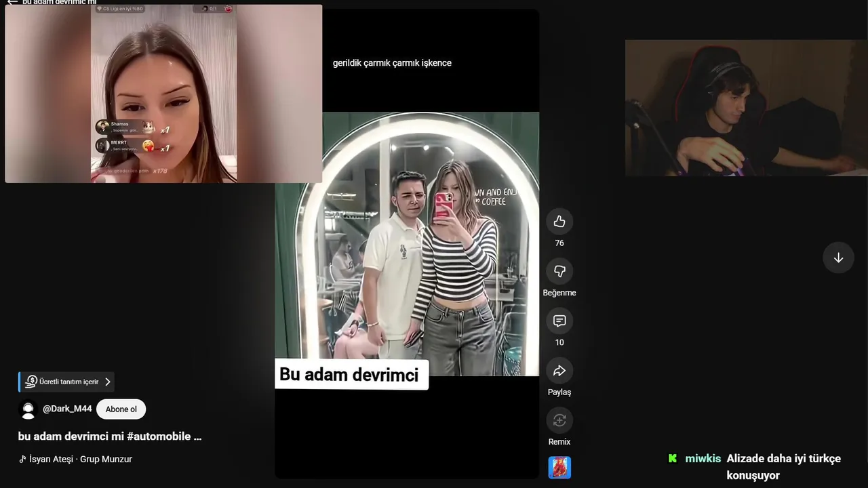
Task: Click the miwkis username in chat
Action: [703, 459]
